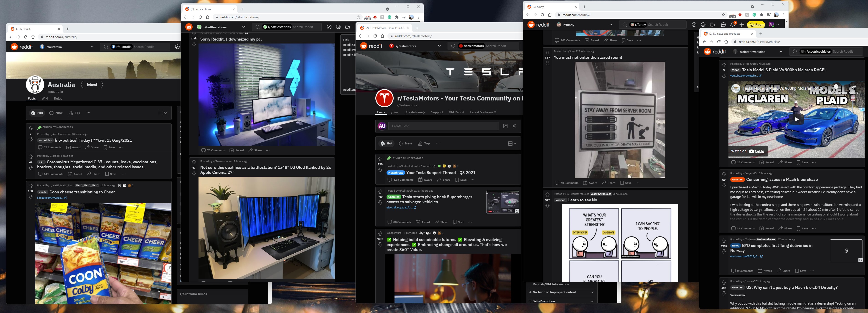
Task: Sort teslamotors posts by Top
Action: 424,143
